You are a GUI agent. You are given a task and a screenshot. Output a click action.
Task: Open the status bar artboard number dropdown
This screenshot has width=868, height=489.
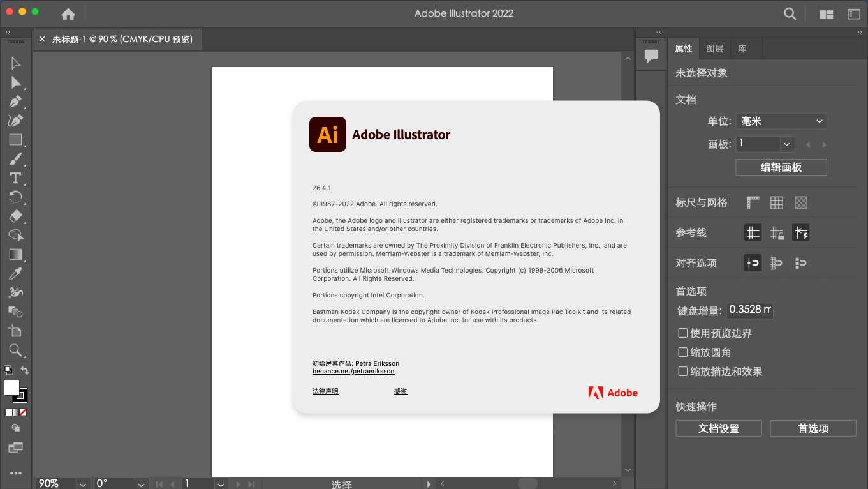click(221, 484)
